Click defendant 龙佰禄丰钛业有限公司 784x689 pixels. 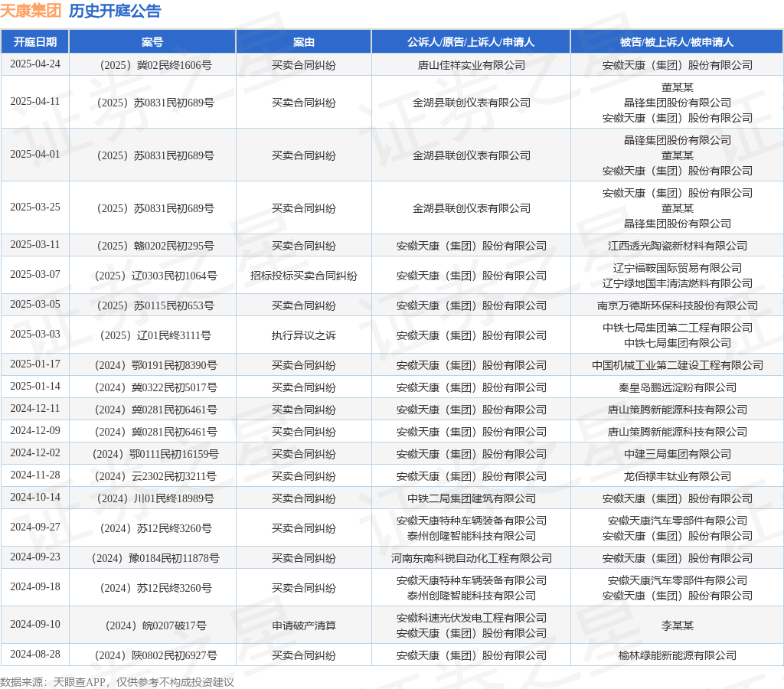coord(677,476)
